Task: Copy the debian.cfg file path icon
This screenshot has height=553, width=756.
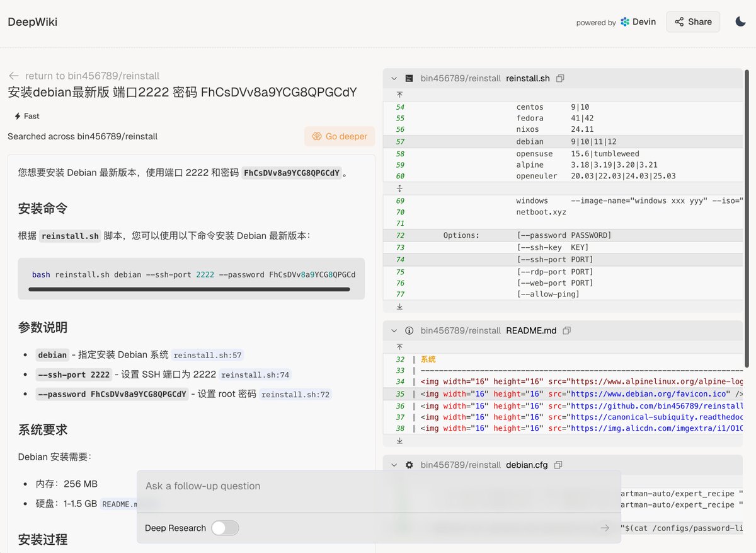Action: point(558,465)
